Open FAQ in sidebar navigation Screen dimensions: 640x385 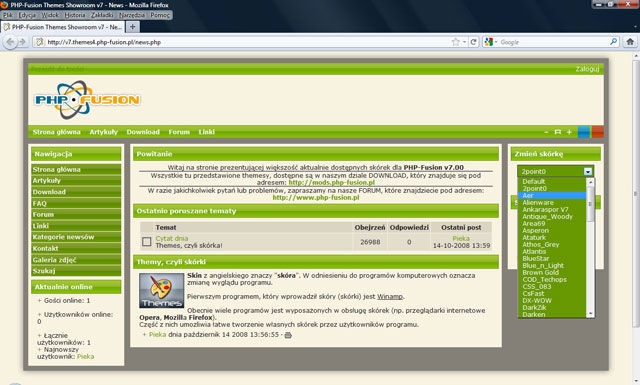[x=76, y=203]
